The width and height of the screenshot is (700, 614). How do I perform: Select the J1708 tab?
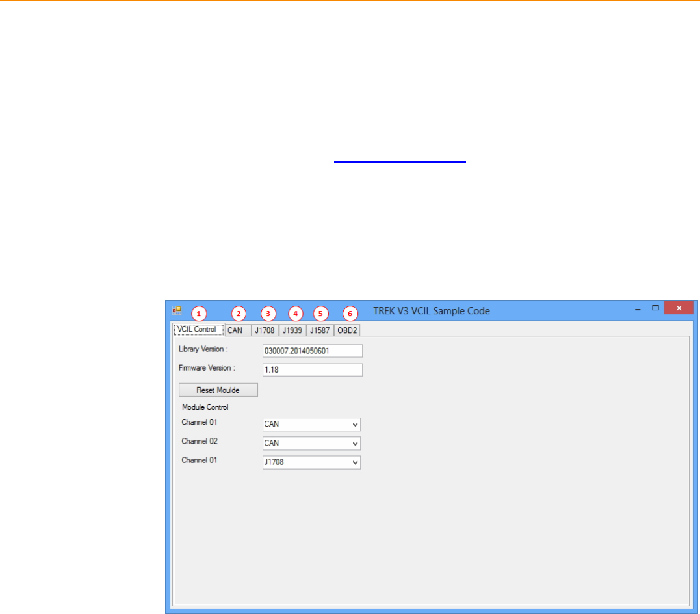coord(265,330)
